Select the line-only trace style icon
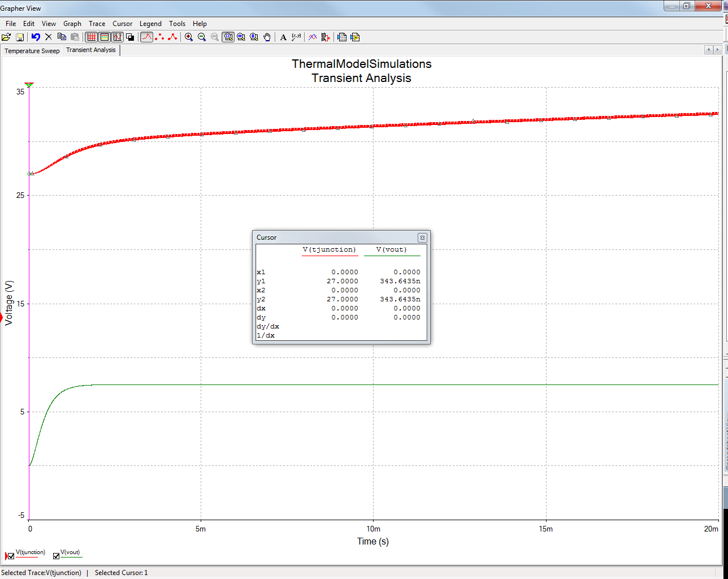The height and width of the screenshot is (579, 728). click(x=146, y=37)
